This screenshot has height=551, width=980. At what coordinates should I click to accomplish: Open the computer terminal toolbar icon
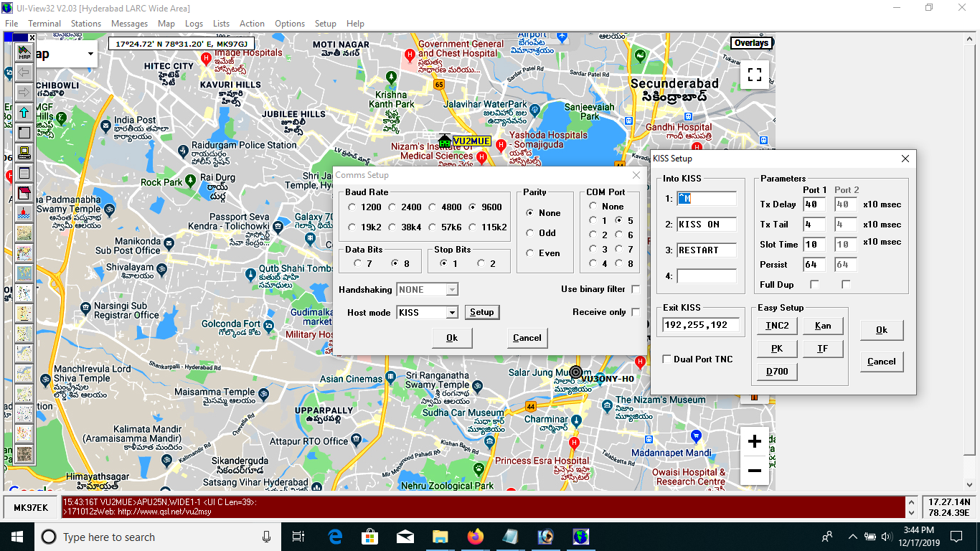[x=24, y=153]
